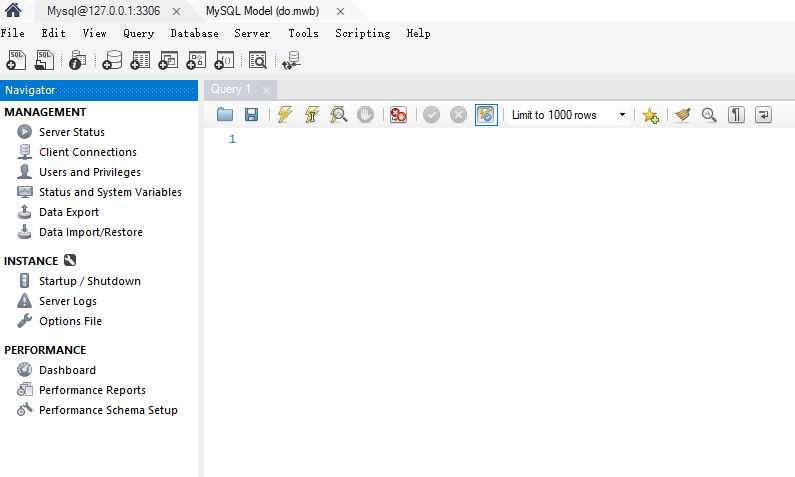Create a new table icon

[140, 60]
